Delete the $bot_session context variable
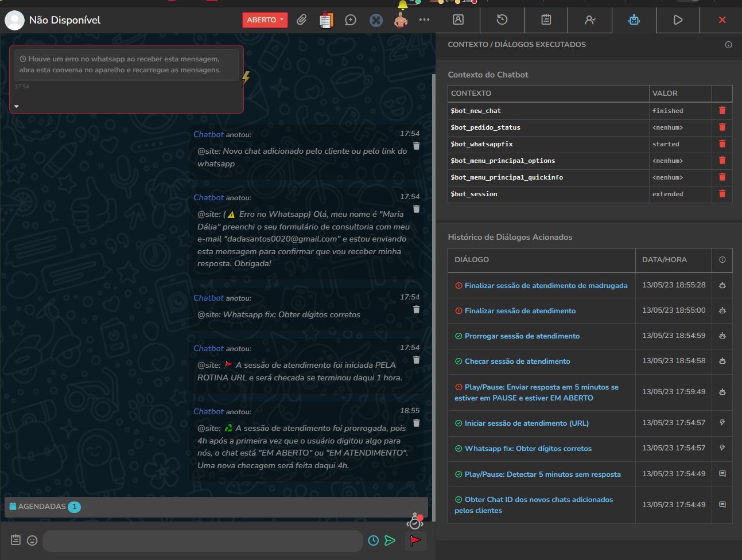 point(722,194)
